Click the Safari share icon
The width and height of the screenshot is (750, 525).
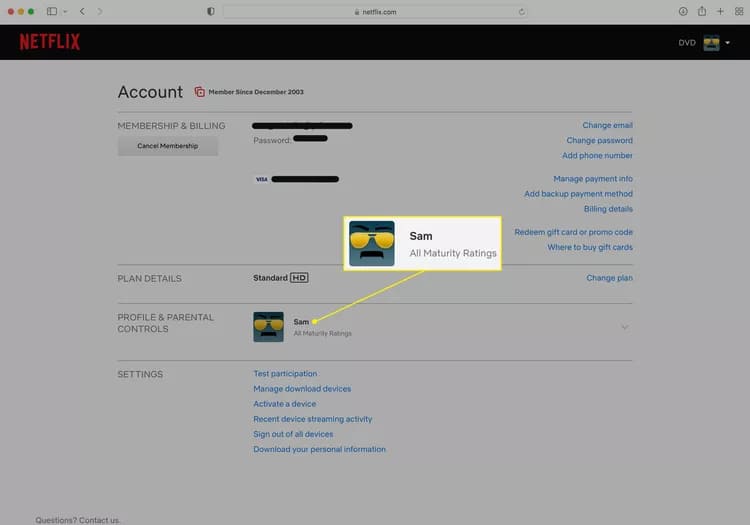click(x=702, y=11)
